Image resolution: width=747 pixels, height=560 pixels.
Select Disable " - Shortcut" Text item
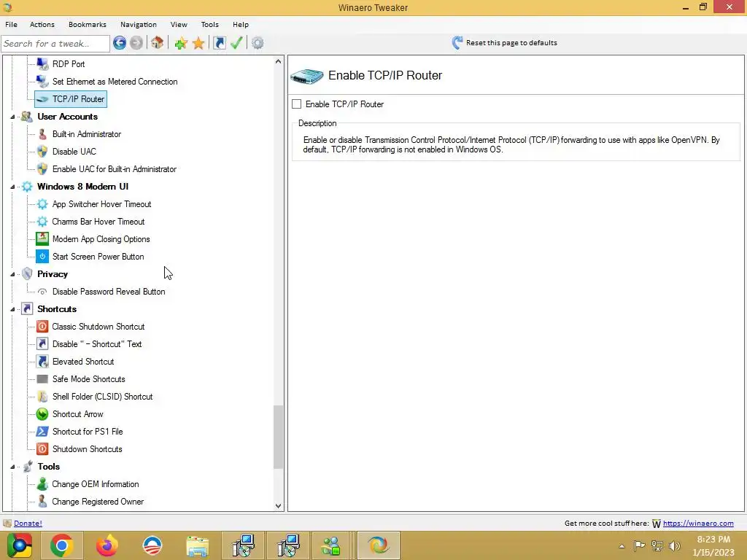(97, 344)
